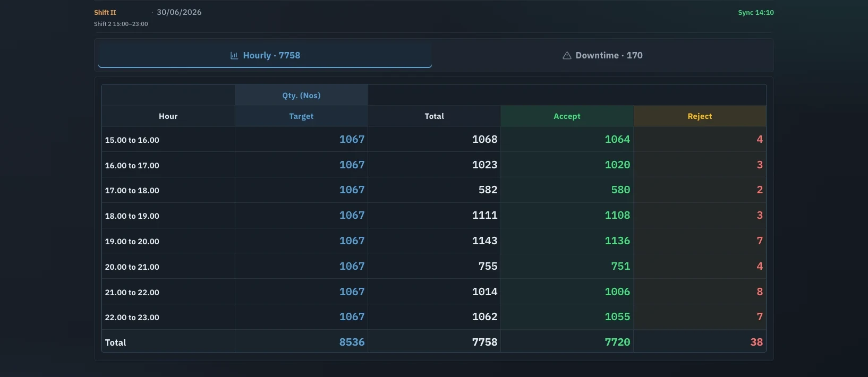868x377 pixels.
Task: Click the Shift 2 15:00–23:00 text
Action: click(x=121, y=24)
